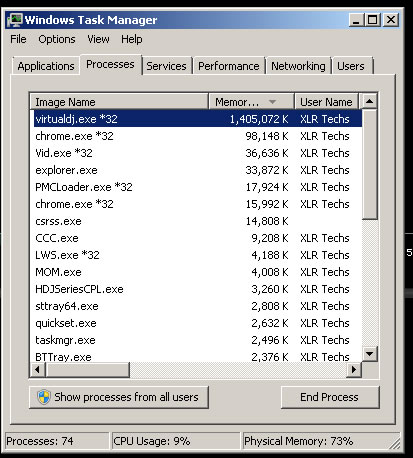Viewport: 413px width, 458px height.
Task: Click the Task Manager title bar icon
Action: click(15, 20)
